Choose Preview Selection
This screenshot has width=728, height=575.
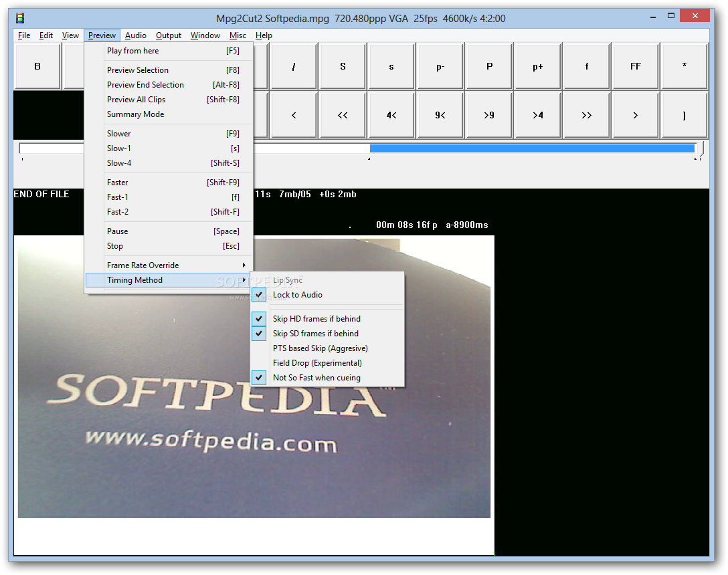pyautogui.click(x=169, y=70)
